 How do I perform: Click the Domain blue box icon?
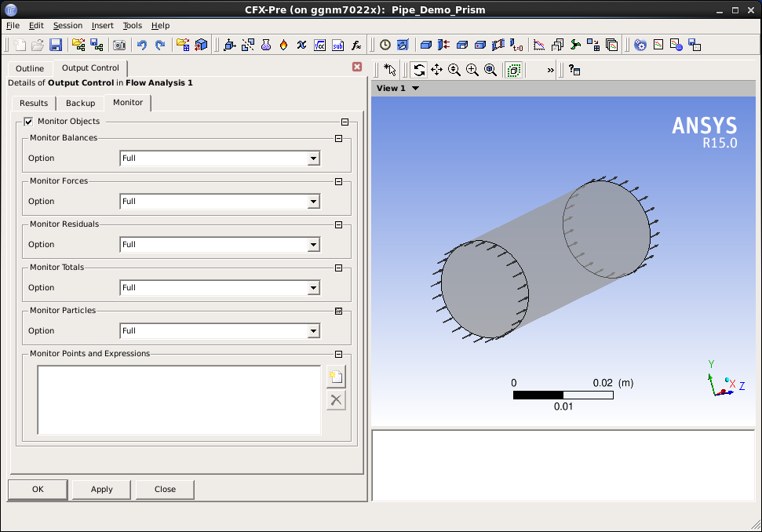tap(425, 46)
